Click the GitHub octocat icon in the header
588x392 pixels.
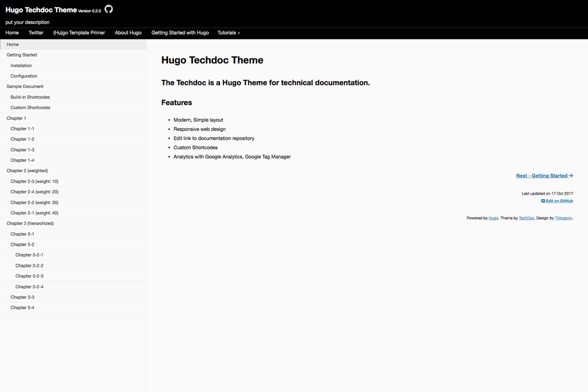tap(108, 9)
